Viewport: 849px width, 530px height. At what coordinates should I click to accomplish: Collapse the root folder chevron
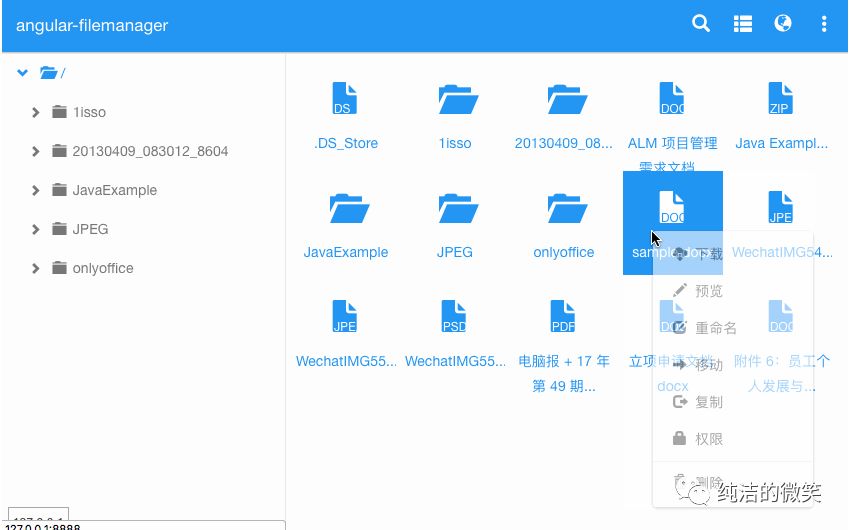pos(22,72)
